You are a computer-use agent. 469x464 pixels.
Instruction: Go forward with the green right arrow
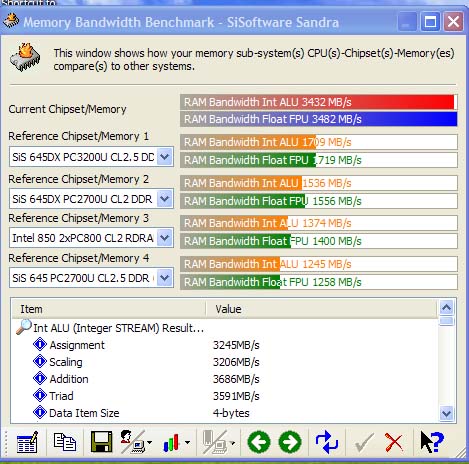click(x=290, y=442)
